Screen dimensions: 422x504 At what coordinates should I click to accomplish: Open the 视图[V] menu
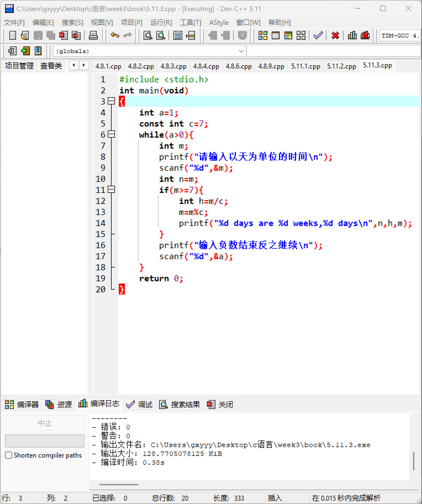102,22
